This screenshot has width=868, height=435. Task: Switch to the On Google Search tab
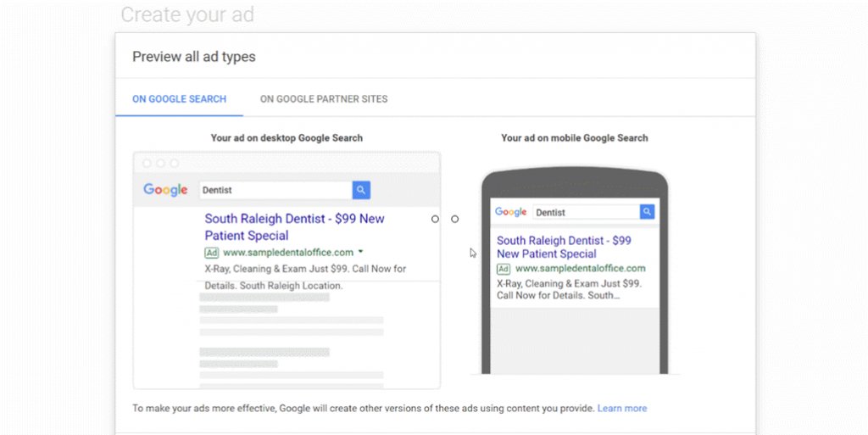pyautogui.click(x=179, y=99)
